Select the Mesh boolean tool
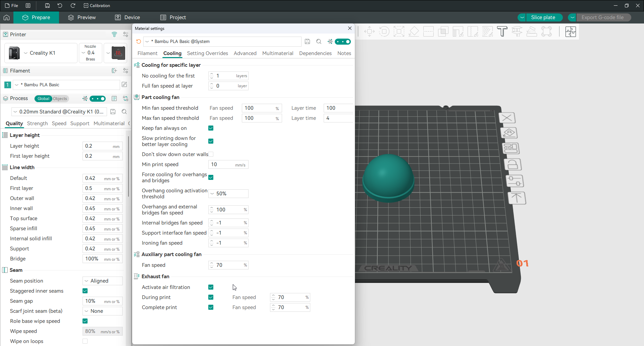The width and height of the screenshot is (644, 346). (x=443, y=32)
